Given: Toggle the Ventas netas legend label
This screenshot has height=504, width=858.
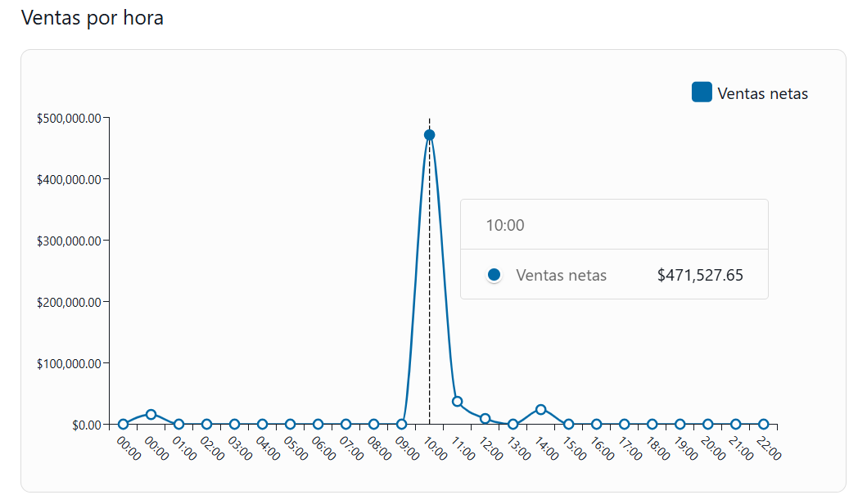Looking at the screenshot, I should tap(762, 93).
